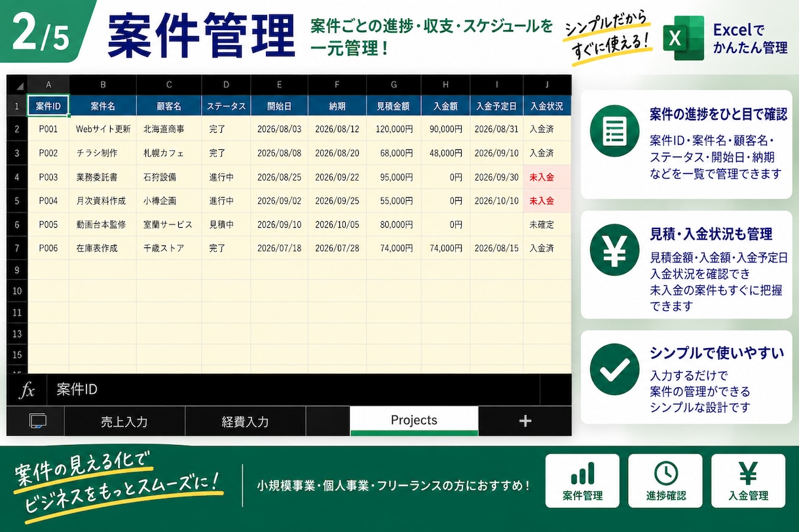Select cell Webサイト更新
The width and height of the screenshot is (799, 532).
click(103, 129)
